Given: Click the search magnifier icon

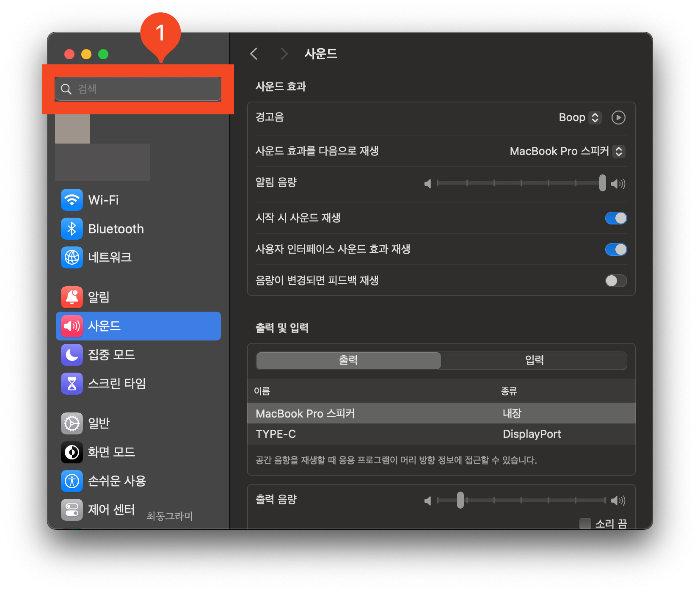Looking at the screenshot, I should point(66,89).
